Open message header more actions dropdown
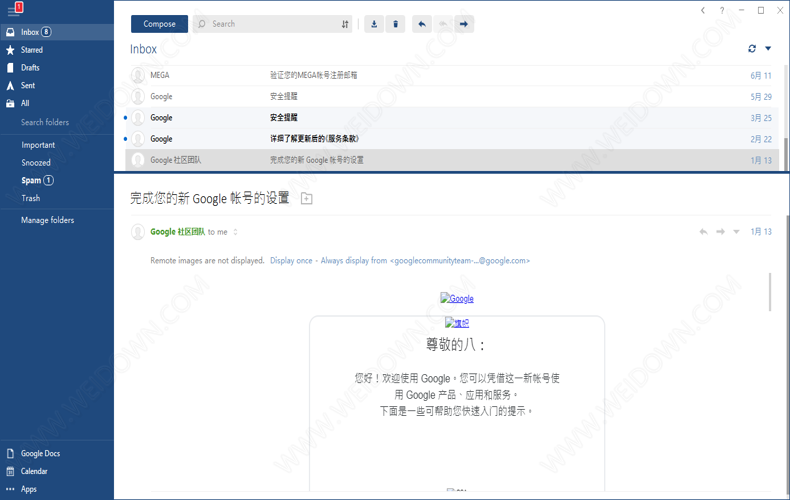790x500 pixels. (736, 232)
